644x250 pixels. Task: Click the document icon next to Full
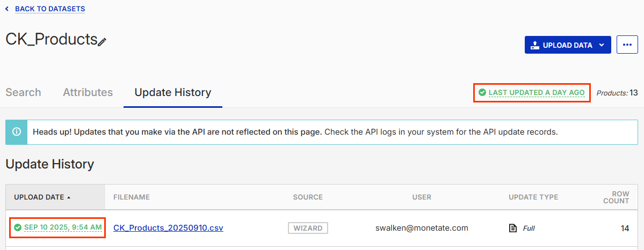click(513, 228)
